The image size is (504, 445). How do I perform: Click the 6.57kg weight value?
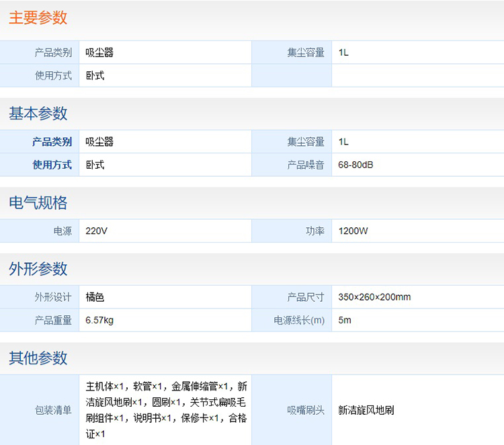point(99,320)
